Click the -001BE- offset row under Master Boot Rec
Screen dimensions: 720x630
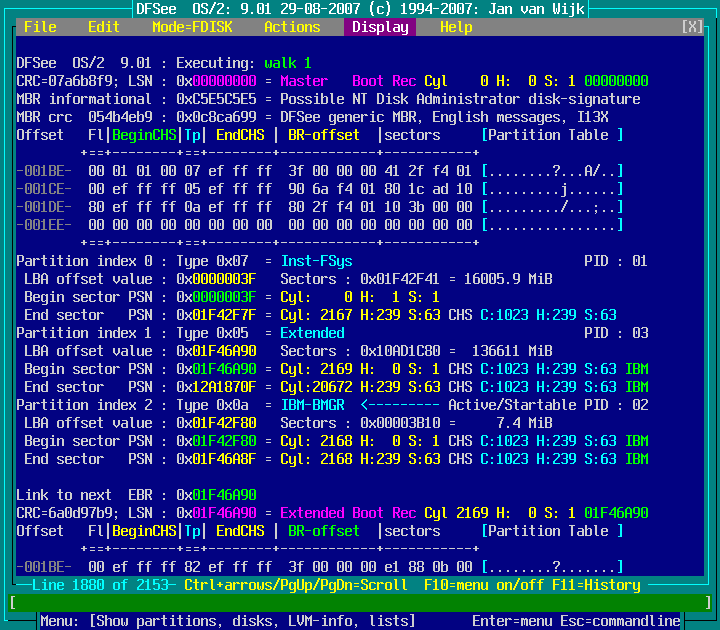[44, 171]
